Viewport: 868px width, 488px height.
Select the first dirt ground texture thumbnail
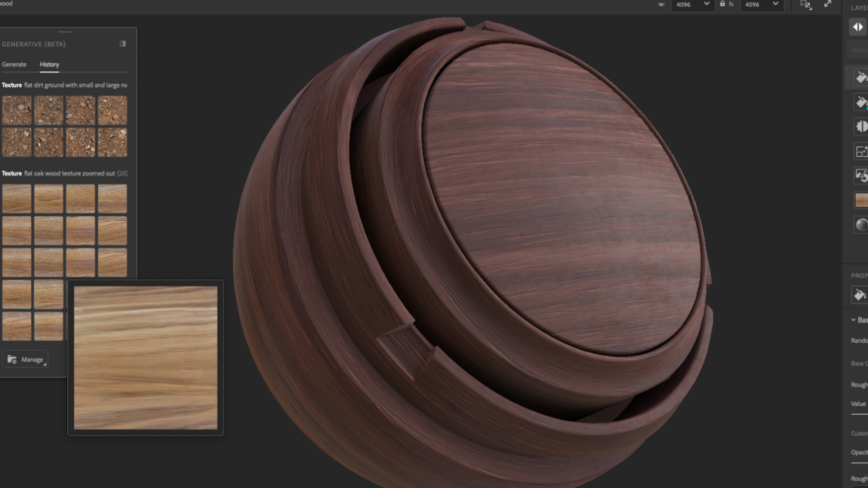(16, 109)
